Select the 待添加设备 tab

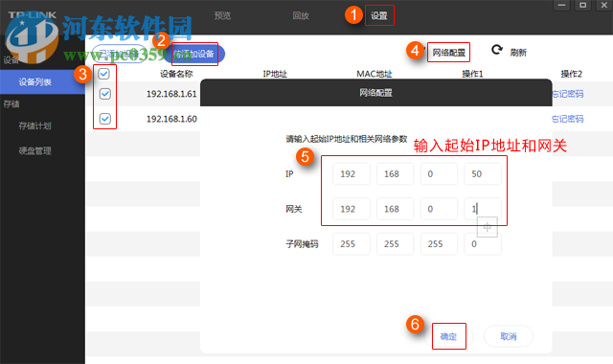point(194,54)
